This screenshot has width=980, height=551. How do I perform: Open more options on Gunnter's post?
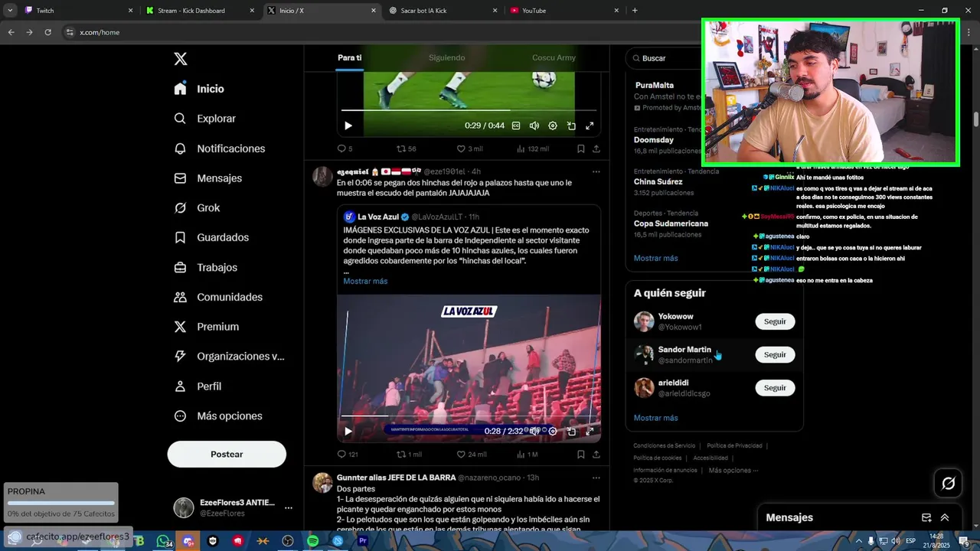pyautogui.click(x=596, y=478)
